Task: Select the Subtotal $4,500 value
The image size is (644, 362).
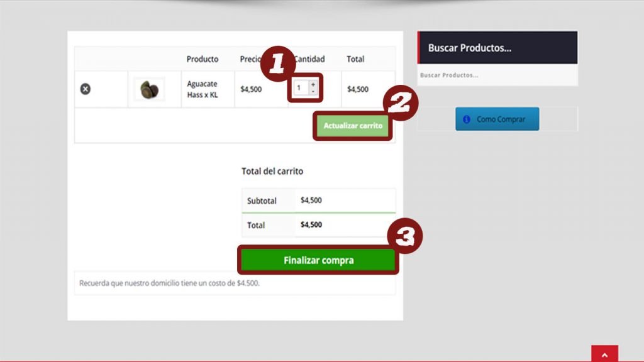Action: click(311, 200)
